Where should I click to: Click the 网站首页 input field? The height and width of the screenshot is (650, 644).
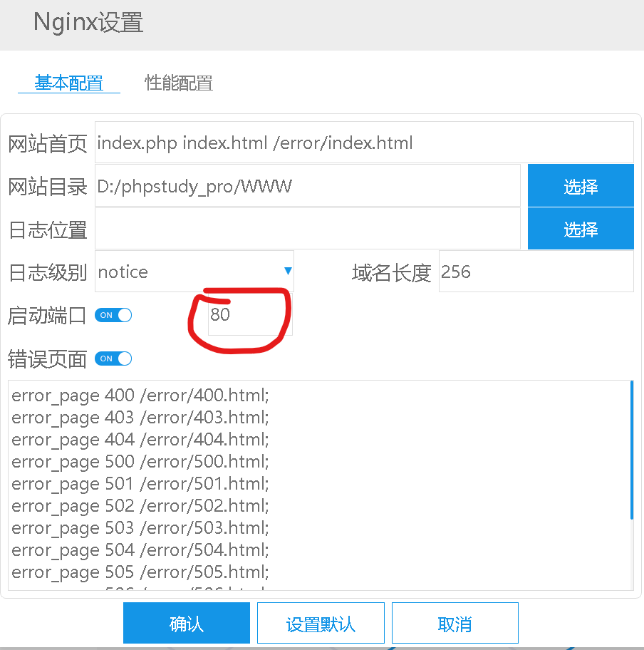click(x=364, y=143)
